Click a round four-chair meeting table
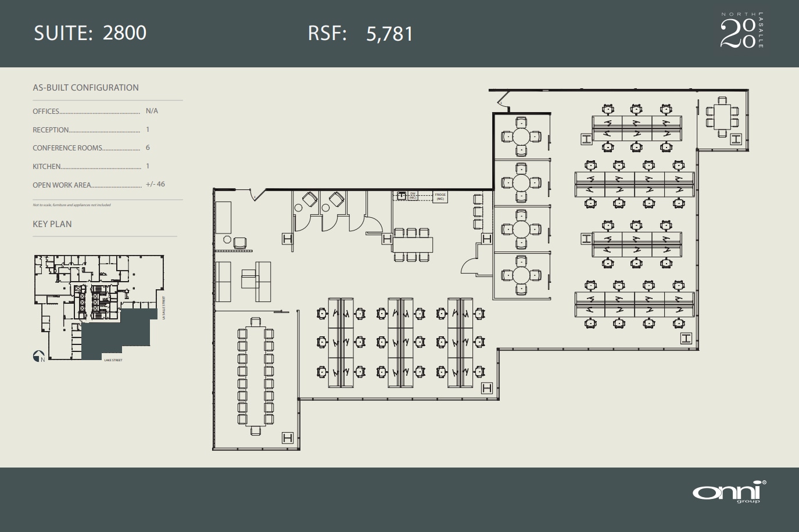799x532 pixels. [521, 138]
